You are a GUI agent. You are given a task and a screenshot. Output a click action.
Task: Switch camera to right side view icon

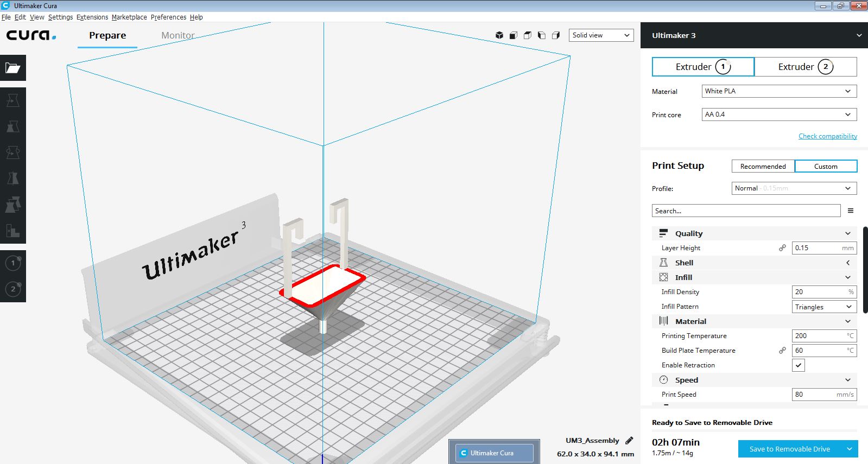tap(556, 35)
